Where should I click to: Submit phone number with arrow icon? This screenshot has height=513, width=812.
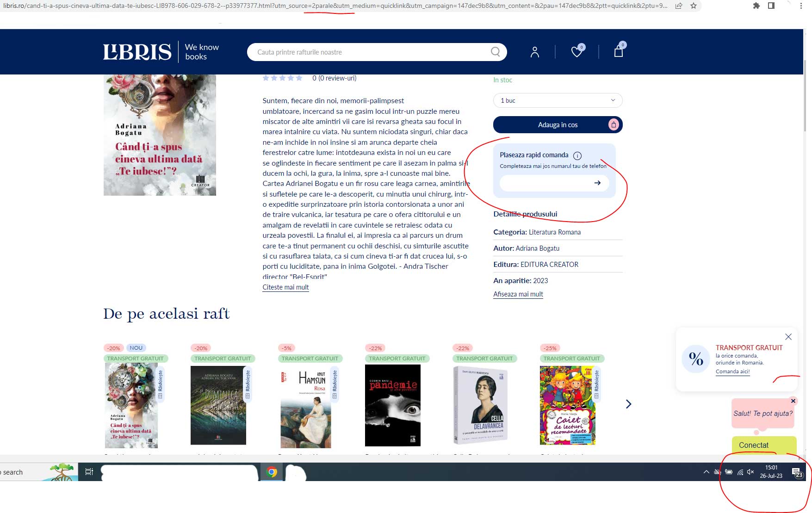(x=597, y=183)
